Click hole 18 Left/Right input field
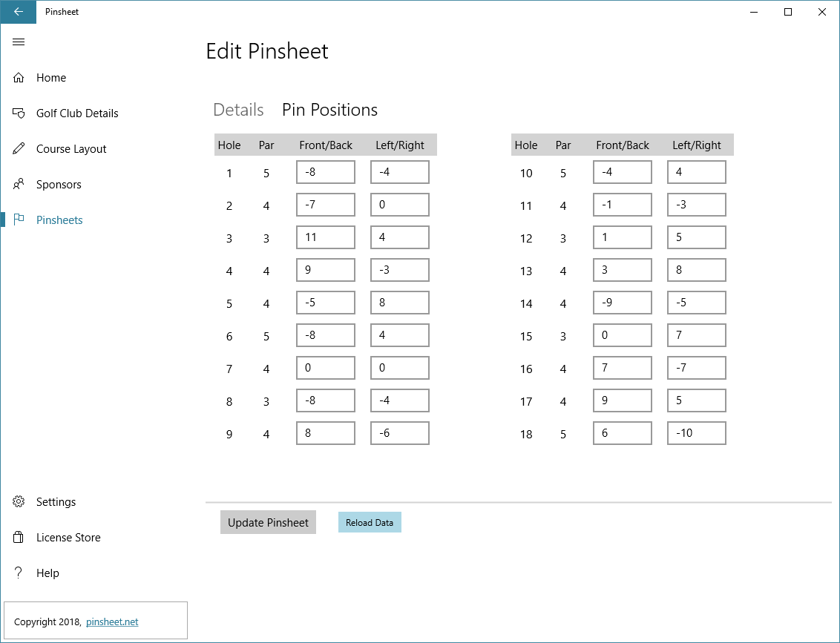 pyautogui.click(x=697, y=433)
